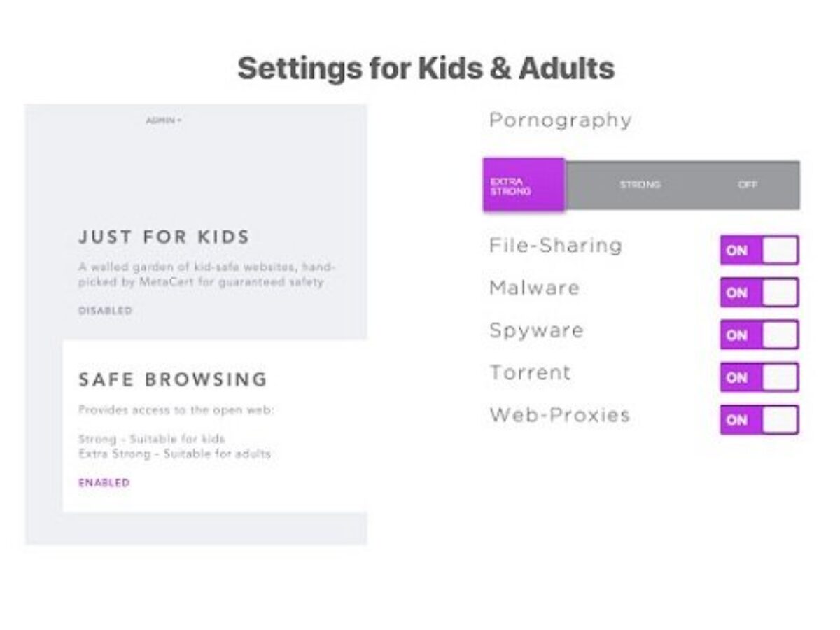
Task: Toggle the Spyware blocking switch
Action: tap(759, 335)
